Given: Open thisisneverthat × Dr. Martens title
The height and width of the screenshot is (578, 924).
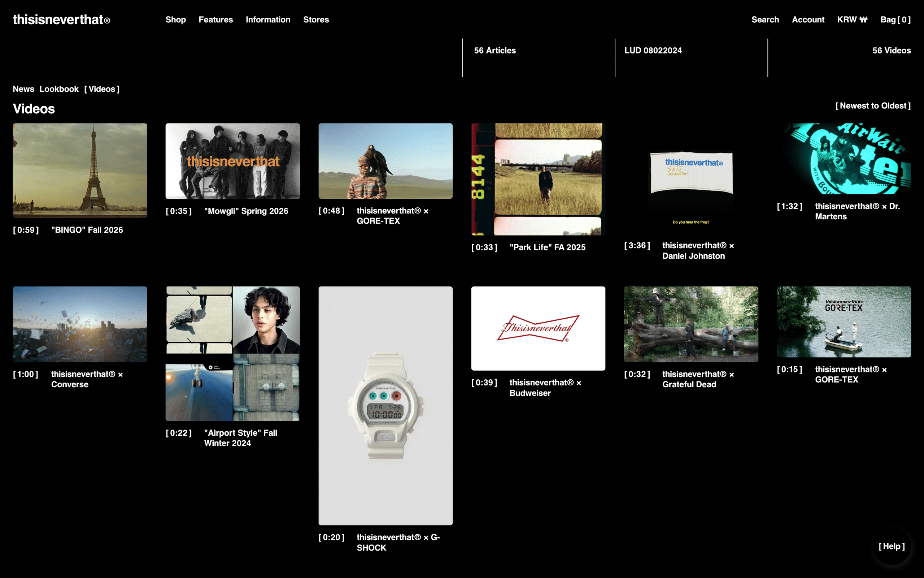Looking at the screenshot, I should coord(858,211).
